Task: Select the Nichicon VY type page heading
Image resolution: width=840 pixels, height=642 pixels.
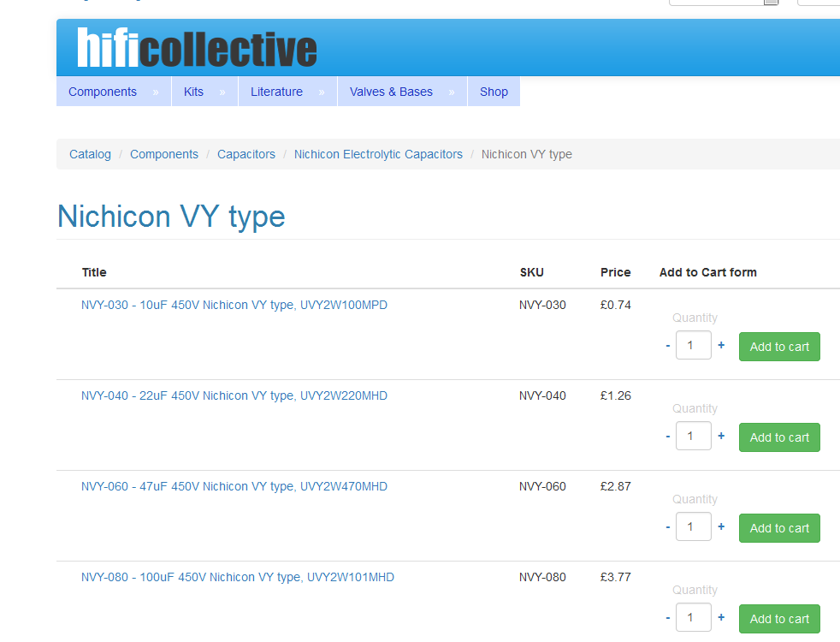Action: (x=171, y=217)
